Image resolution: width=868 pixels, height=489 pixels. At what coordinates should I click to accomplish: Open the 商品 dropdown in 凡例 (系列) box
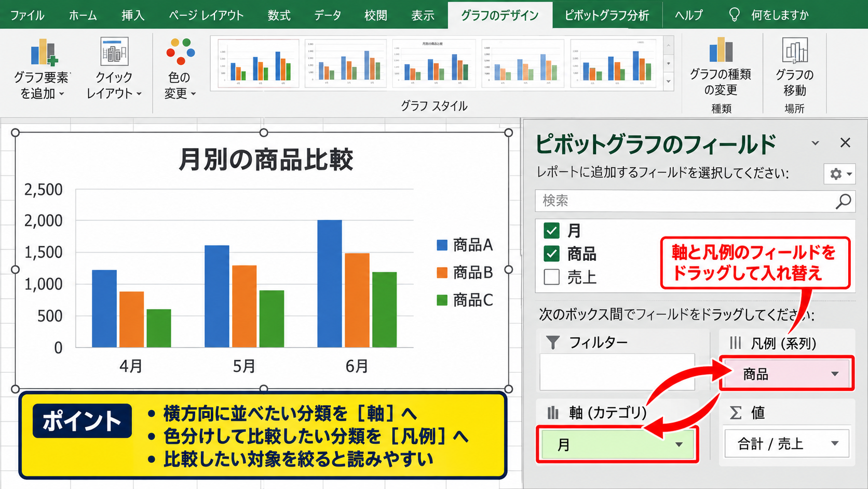835,374
